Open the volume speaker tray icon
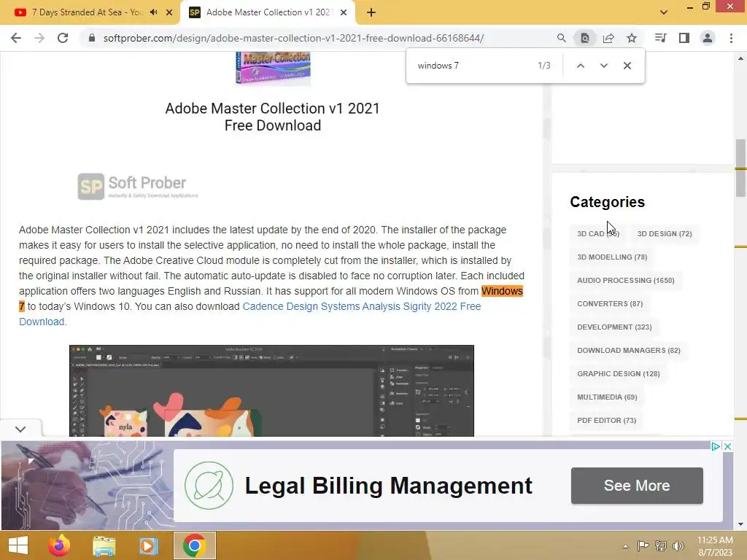 [678, 546]
